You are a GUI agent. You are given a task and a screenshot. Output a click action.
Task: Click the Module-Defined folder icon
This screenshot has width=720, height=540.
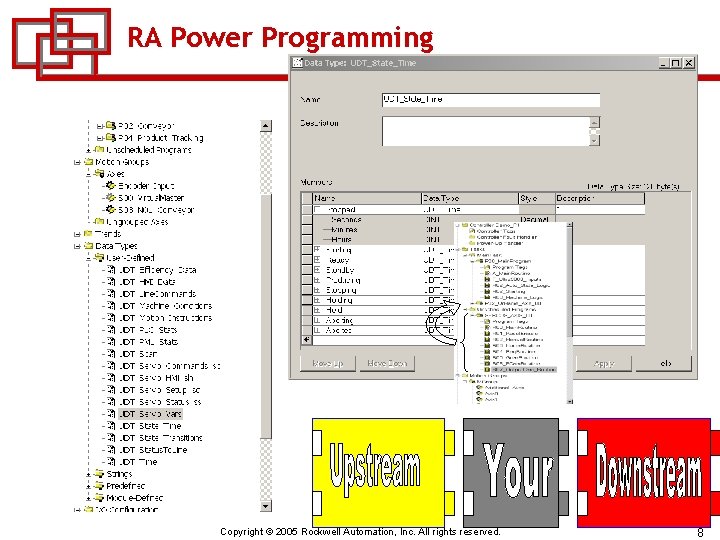coord(99,497)
